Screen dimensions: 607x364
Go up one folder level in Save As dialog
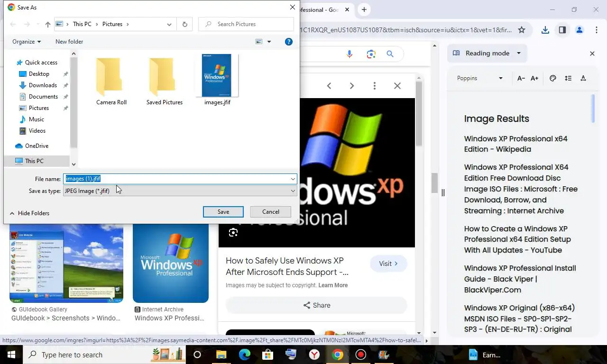48,24
